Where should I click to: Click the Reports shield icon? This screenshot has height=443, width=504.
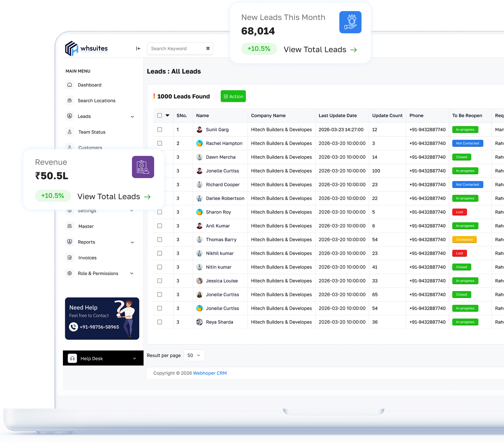70,242
